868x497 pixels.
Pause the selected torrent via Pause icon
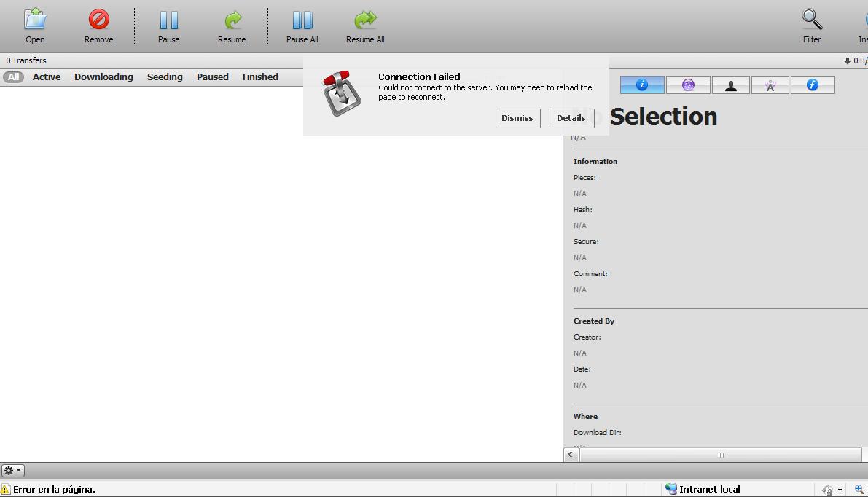click(169, 20)
